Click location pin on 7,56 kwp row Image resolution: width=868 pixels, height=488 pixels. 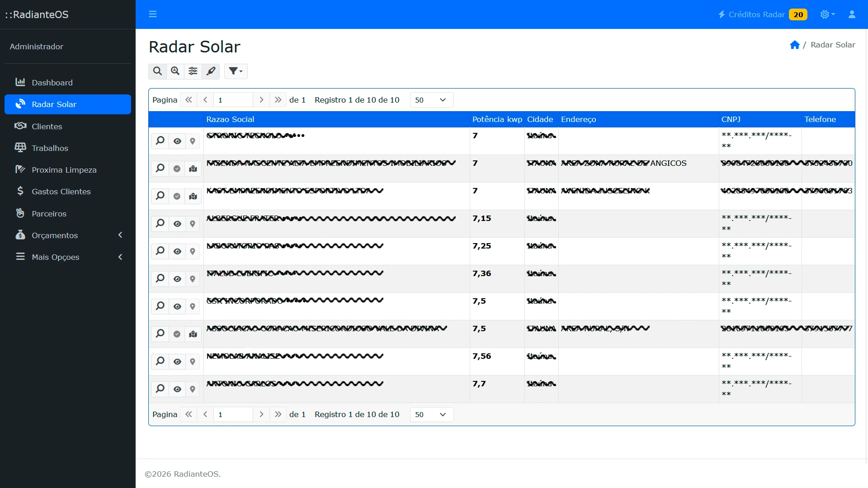[193, 361]
